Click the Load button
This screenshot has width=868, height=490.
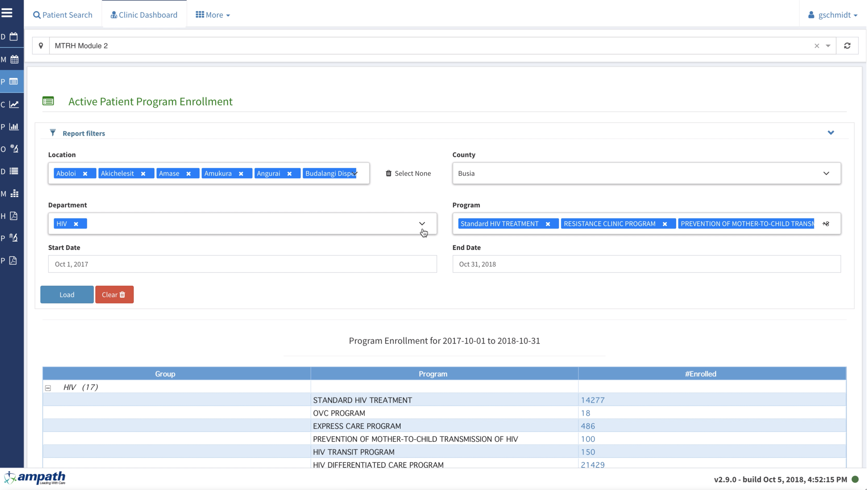click(67, 294)
